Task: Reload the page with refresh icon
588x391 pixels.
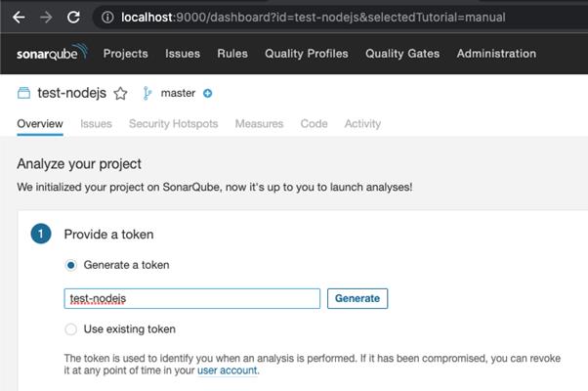Action: coord(73,17)
